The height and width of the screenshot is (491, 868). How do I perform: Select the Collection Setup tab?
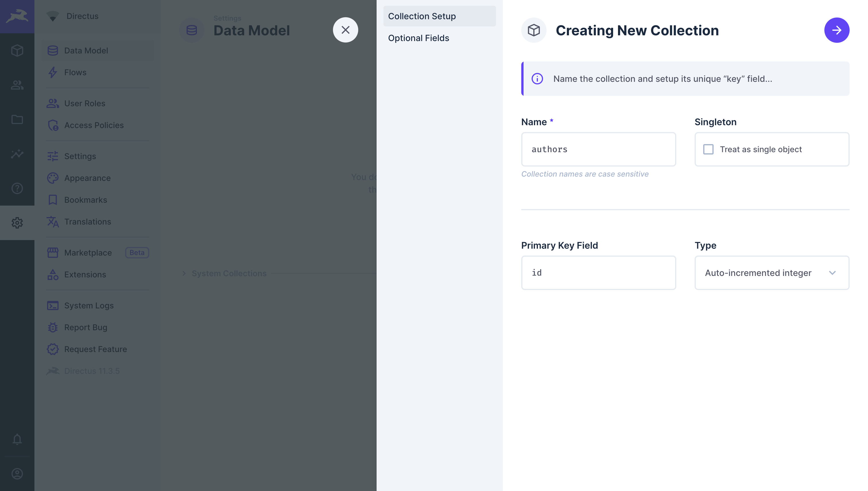[x=421, y=16]
